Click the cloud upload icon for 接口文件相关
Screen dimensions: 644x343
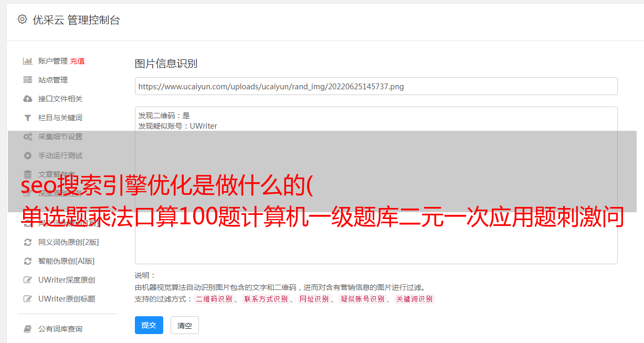click(28, 99)
